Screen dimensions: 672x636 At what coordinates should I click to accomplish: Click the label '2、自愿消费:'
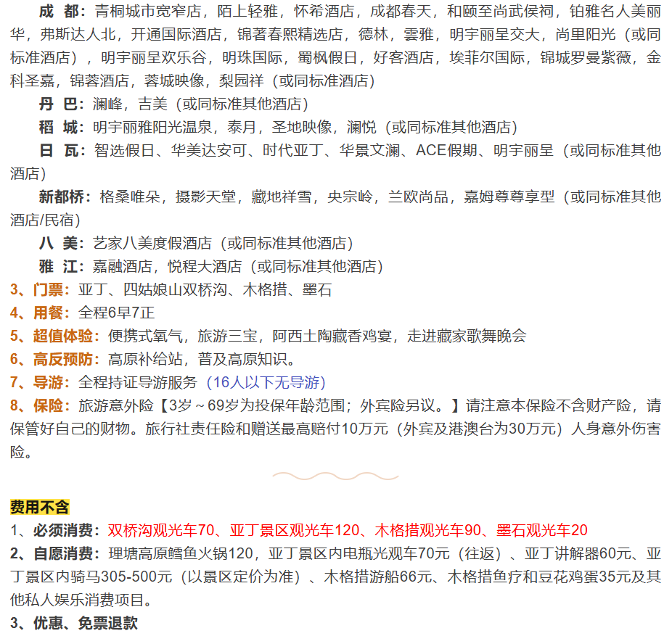click(55, 554)
